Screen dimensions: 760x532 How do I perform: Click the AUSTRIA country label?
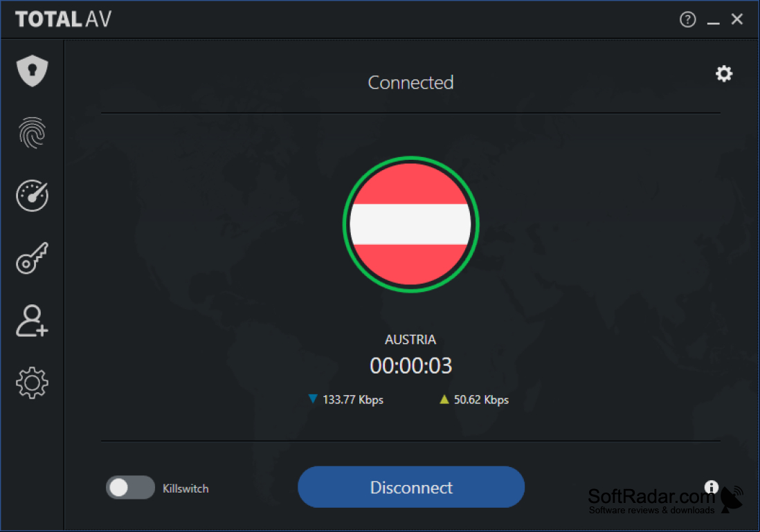click(x=410, y=340)
